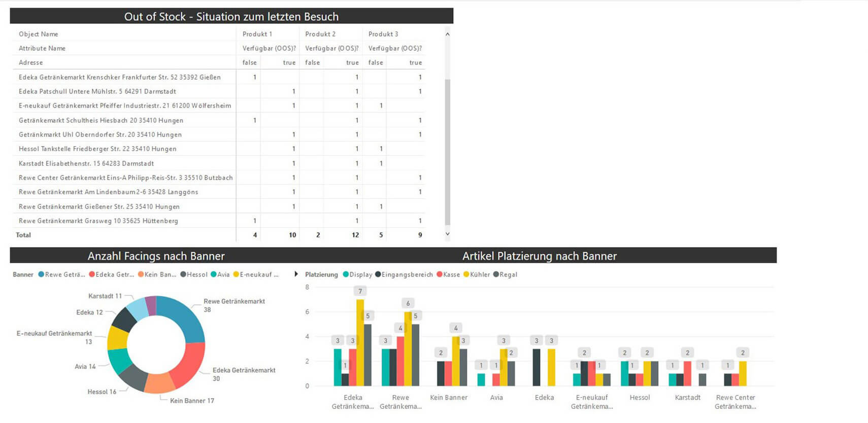This screenshot has width=868, height=423.
Task: Click the Attribute Name header label
Action: point(42,48)
